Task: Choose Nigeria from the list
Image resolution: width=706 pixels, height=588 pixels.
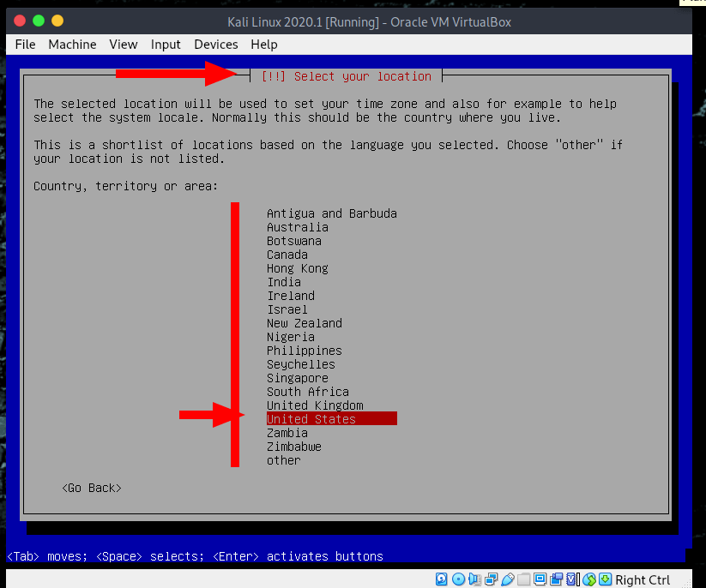Action: [x=291, y=337]
